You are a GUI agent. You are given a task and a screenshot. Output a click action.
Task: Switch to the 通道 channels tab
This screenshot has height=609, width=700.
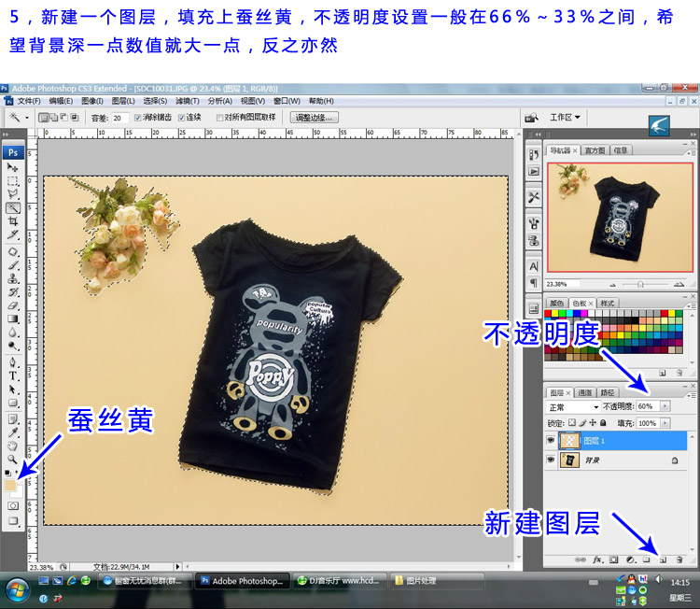point(585,392)
